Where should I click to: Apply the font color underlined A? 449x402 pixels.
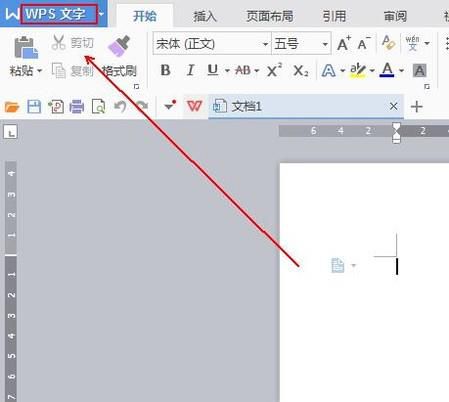tap(387, 70)
